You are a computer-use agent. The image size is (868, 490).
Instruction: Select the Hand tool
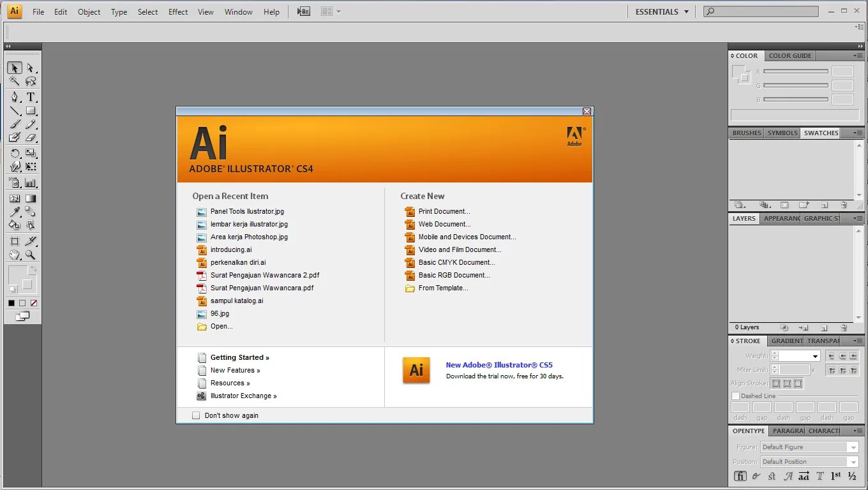pos(15,255)
